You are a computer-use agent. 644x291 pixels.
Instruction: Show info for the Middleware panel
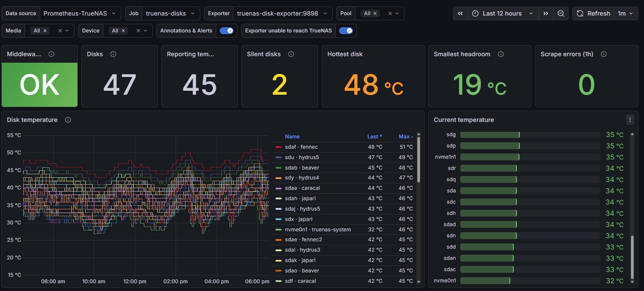[51, 54]
